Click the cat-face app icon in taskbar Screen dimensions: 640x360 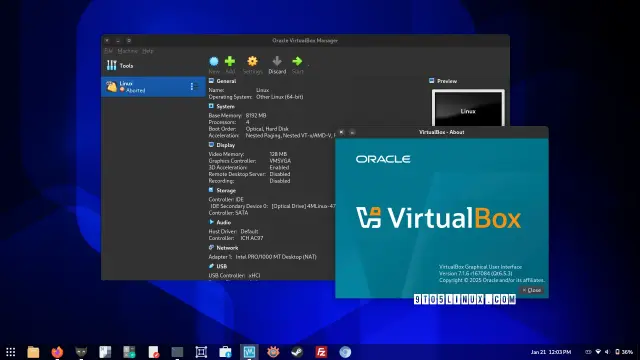pyautogui.click(x=81, y=352)
